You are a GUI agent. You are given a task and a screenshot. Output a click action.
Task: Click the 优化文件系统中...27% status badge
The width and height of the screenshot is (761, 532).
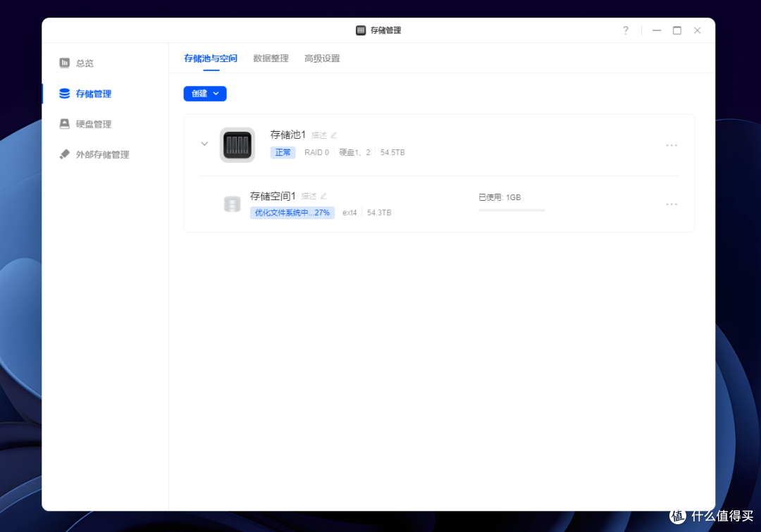[x=292, y=213]
